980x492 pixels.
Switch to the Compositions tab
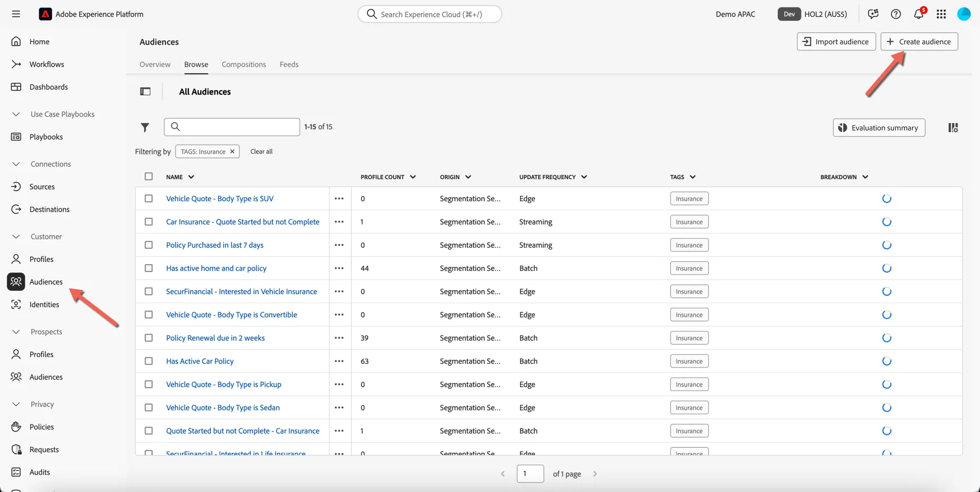point(244,64)
